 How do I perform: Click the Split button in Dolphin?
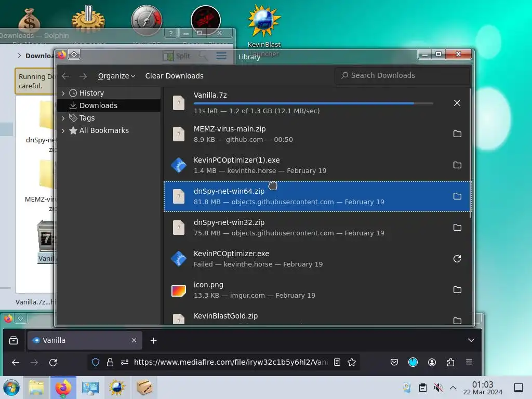coord(177,56)
